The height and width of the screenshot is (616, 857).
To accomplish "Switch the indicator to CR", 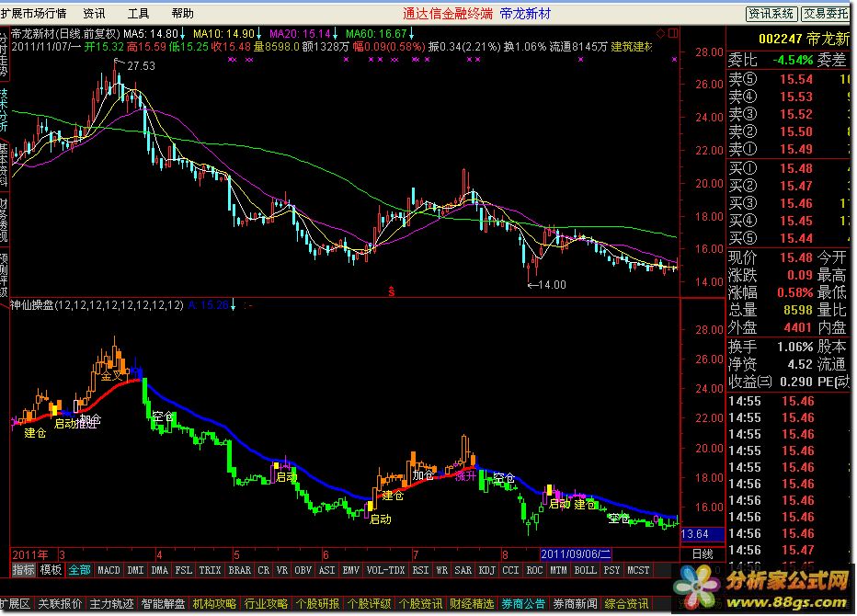I will [x=263, y=570].
